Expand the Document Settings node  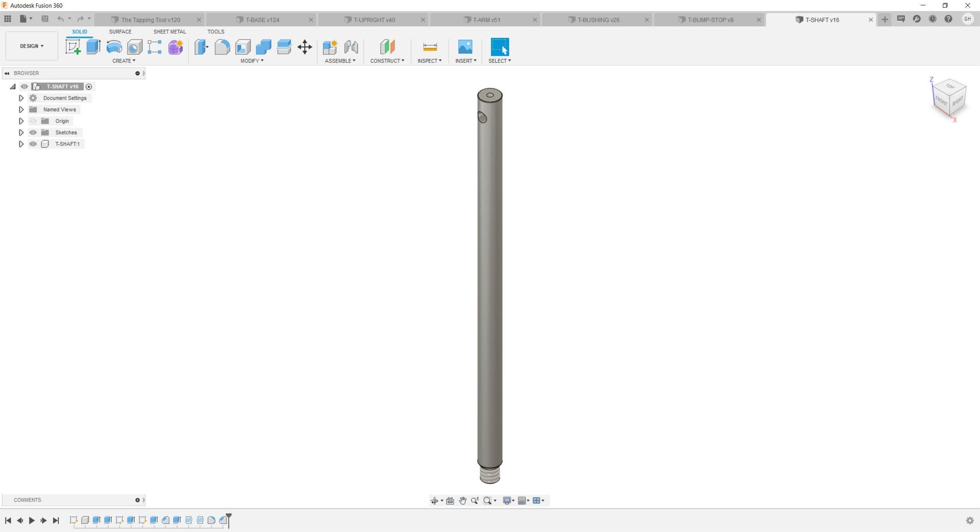coord(21,98)
